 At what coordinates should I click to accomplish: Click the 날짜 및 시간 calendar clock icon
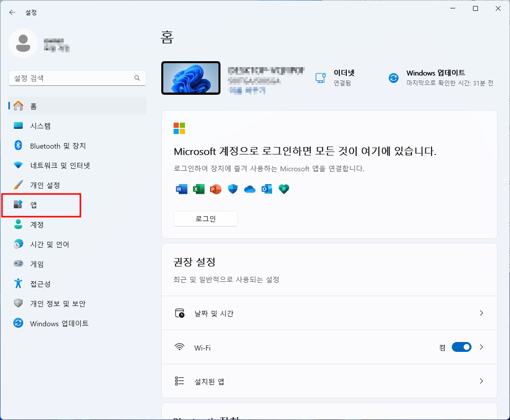(x=180, y=313)
